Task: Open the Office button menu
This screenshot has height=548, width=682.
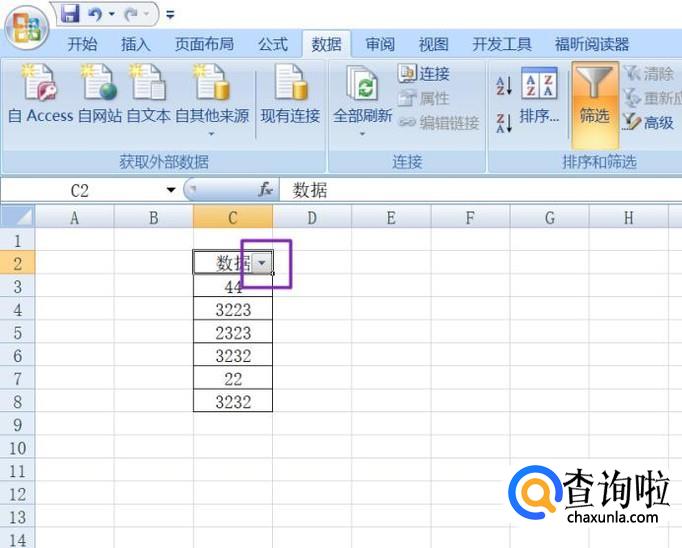Action: coord(27,28)
